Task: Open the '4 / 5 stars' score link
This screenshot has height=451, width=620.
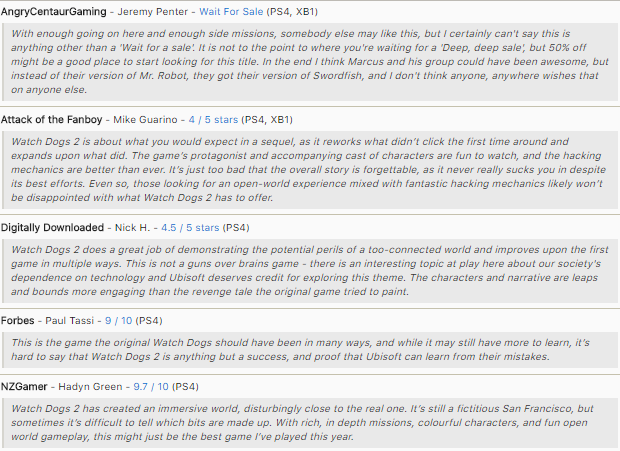Action: click(219, 119)
